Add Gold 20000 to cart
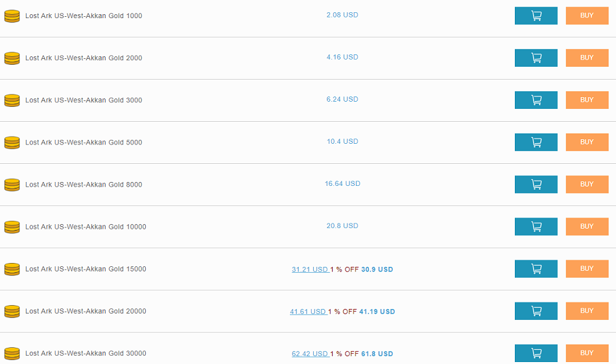 click(536, 311)
